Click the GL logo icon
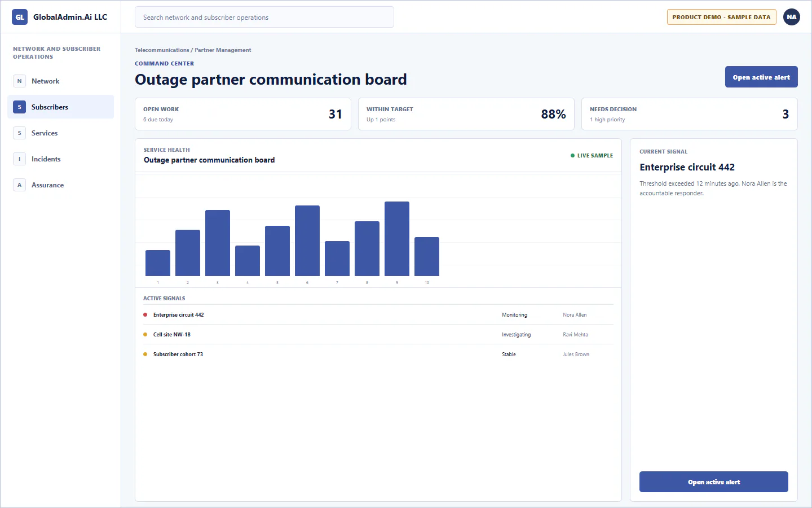The width and height of the screenshot is (812, 508). pos(20,17)
